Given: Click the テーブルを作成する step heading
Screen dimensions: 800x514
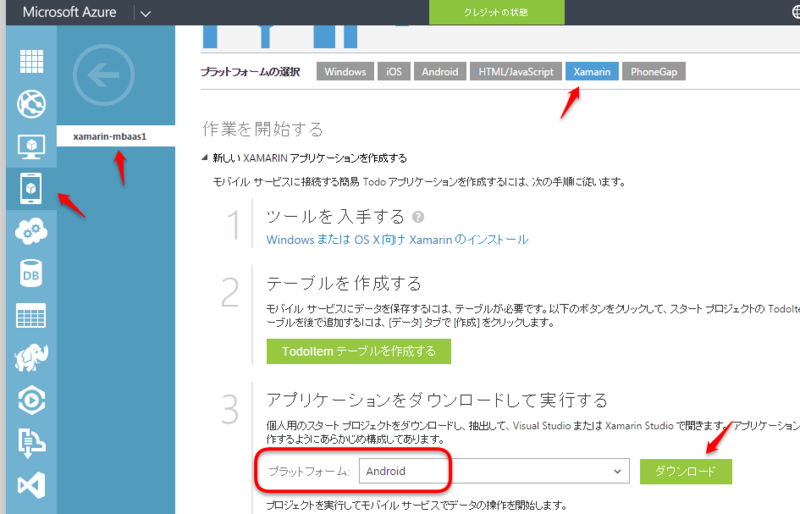Looking at the screenshot, I should pyautogui.click(x=344, y=283).
